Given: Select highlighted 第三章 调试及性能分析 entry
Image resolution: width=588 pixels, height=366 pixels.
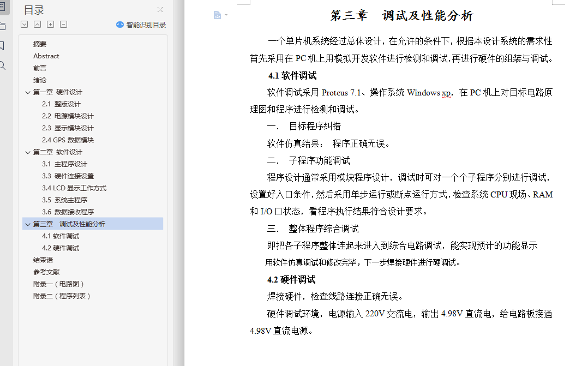Looking at the screenshot, I should point(93,224).
